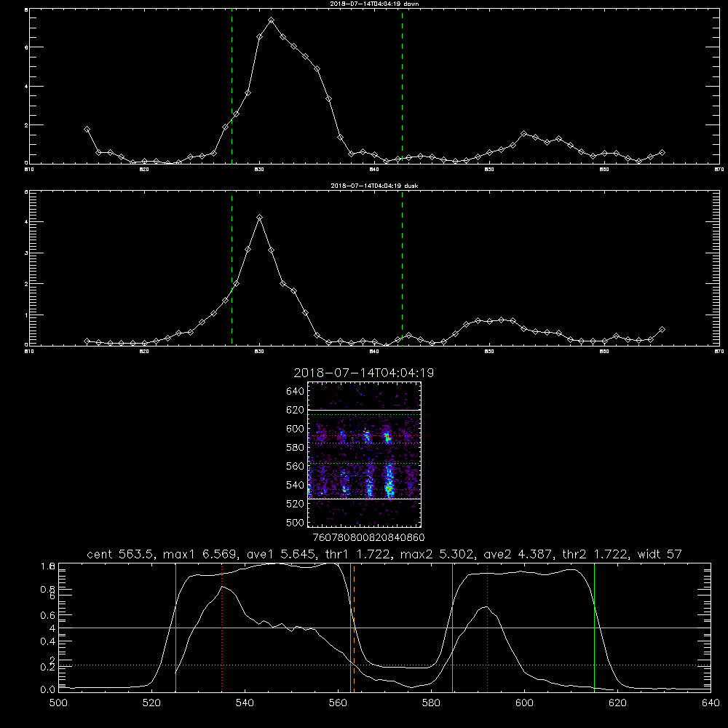728x728 pixels.
Task: Click bottom plot x-axis label "580"
Action: point(431,703)
